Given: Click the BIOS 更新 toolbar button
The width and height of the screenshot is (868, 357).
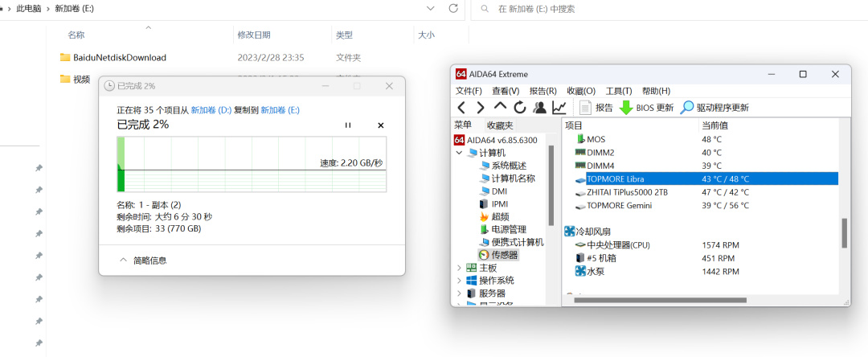Looking at the screenshot, I should pyautogui.click(x=646, y=108).
